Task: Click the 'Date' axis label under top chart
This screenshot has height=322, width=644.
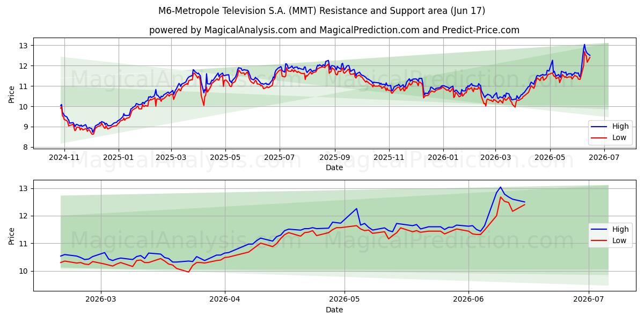Action: (x=334, y=168)
